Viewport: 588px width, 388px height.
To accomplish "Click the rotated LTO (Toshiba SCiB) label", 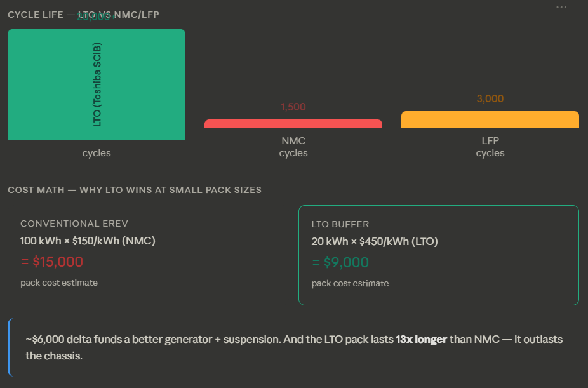I will 97,84.
